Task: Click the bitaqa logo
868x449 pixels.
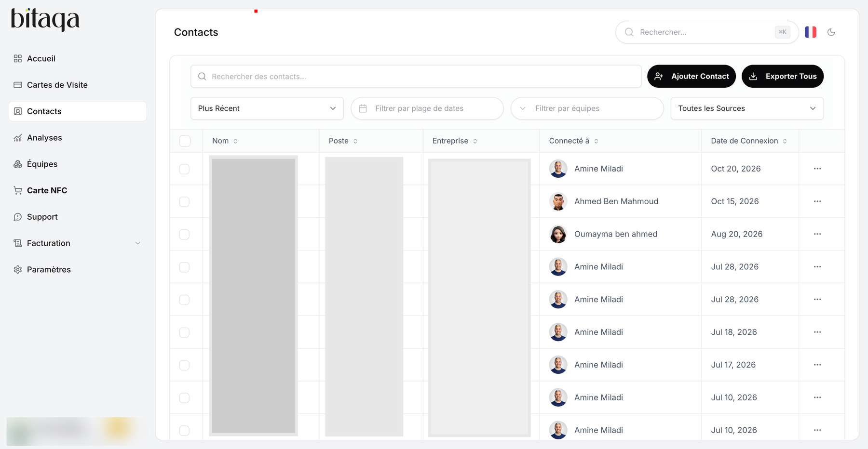Action: point(45,20)
